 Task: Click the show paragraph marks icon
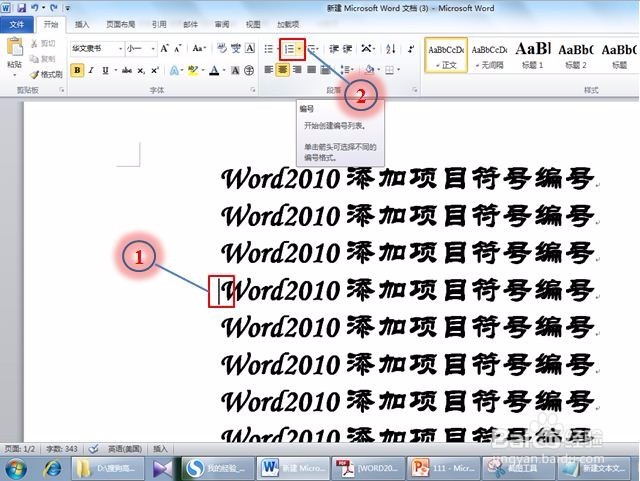411,49
